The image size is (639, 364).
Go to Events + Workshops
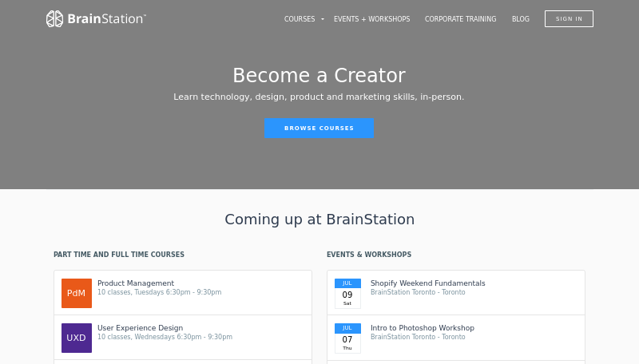click(371, 19)
